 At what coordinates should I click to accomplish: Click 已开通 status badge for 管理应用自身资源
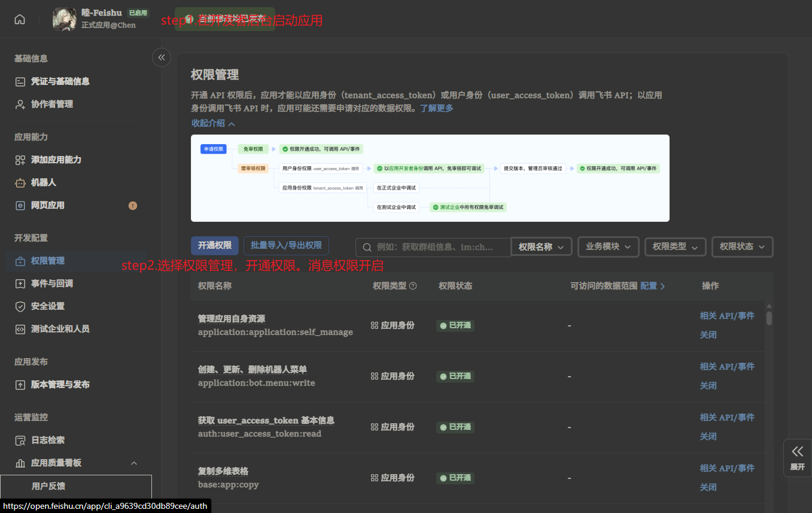click(x=455, y=326)
